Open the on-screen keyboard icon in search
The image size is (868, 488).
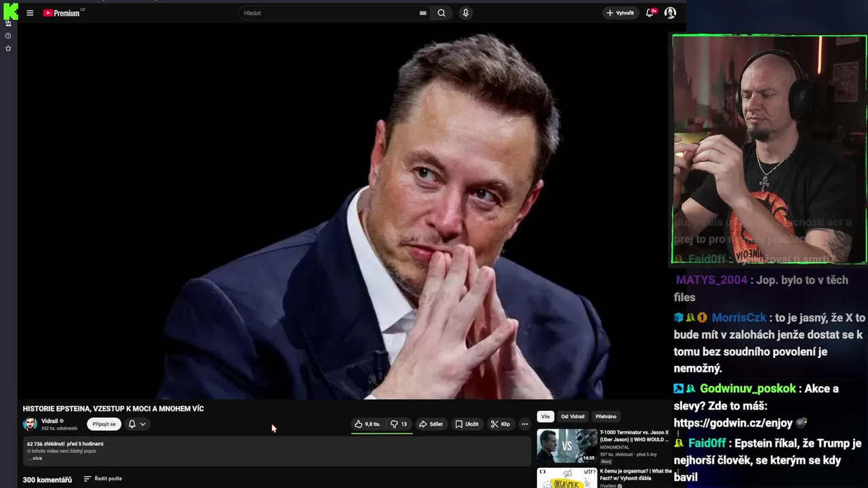[423, 13]
